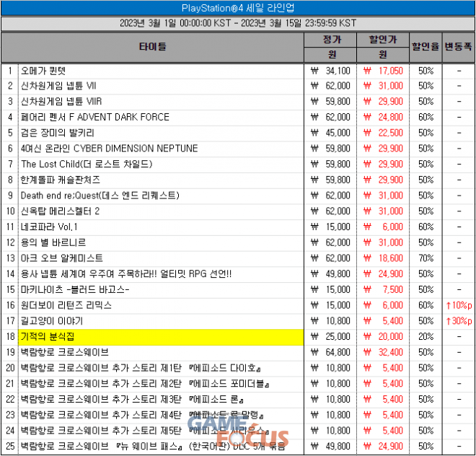Click the title '용의 별 바르니르'

[x=53, y=242]
